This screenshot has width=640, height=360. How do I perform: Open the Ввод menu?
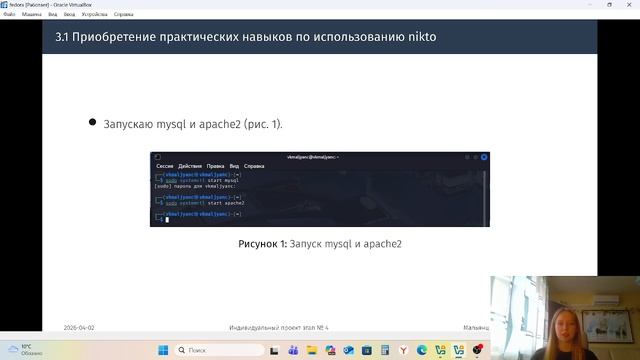click(69, 14)
